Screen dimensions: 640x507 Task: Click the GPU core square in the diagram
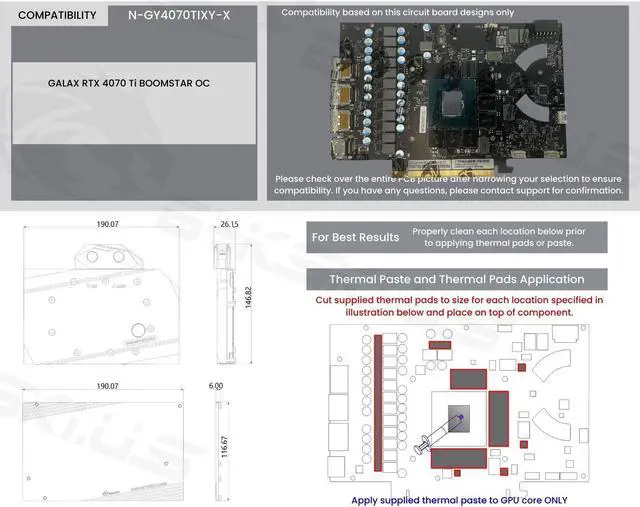460,414
